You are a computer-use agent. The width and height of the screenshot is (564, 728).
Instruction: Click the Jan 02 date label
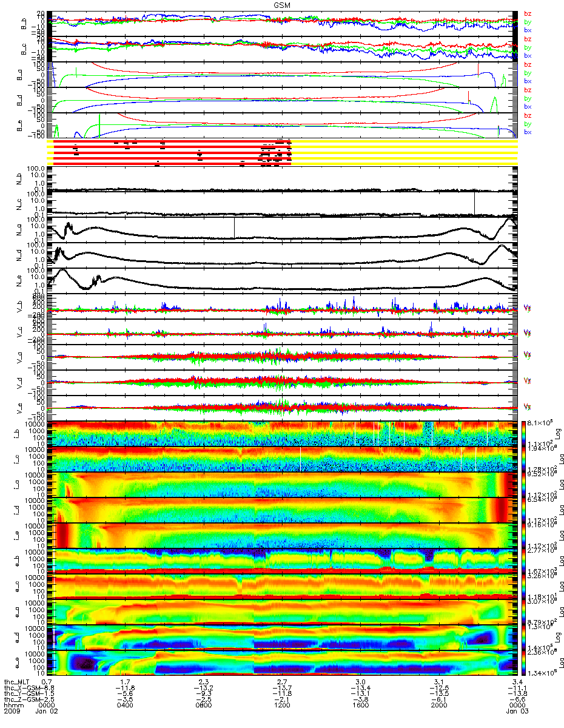tap(47, 712)
